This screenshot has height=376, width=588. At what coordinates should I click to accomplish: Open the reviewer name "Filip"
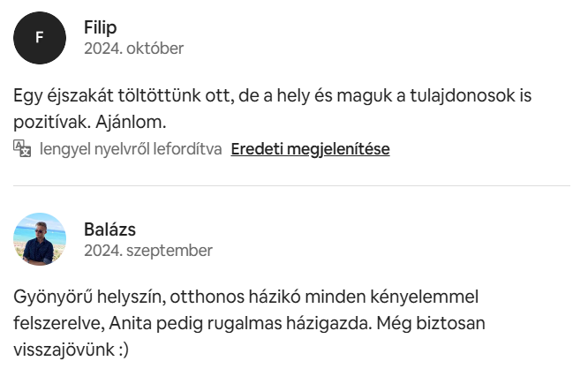pyautogui.click(x=101, y=27)
